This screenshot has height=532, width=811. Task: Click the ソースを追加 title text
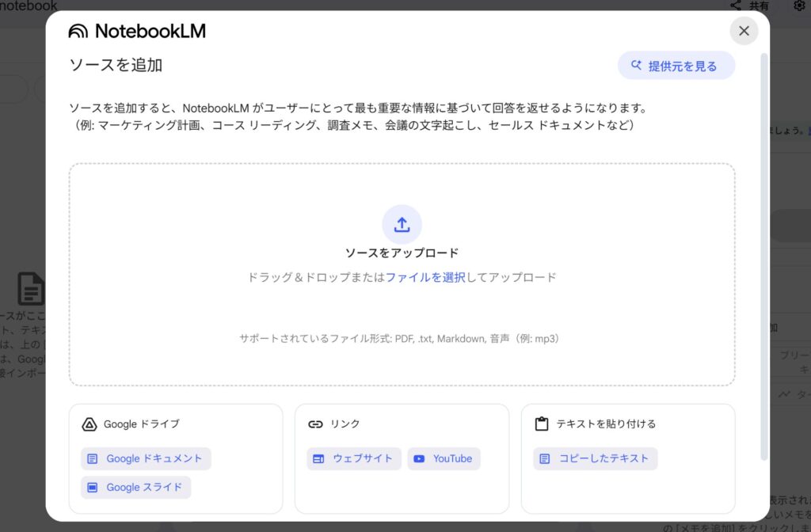(x=116, y=65)
